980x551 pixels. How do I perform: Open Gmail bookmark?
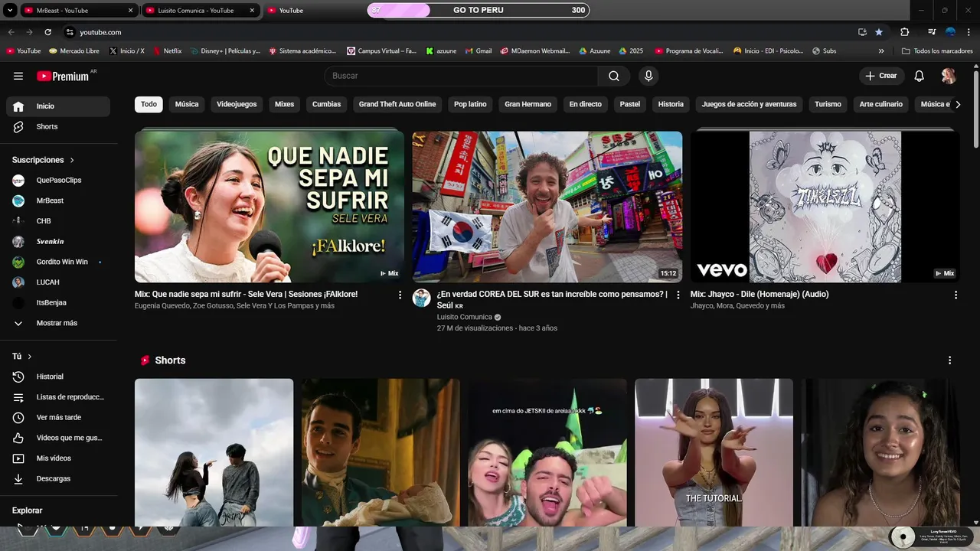click(479, 51)
